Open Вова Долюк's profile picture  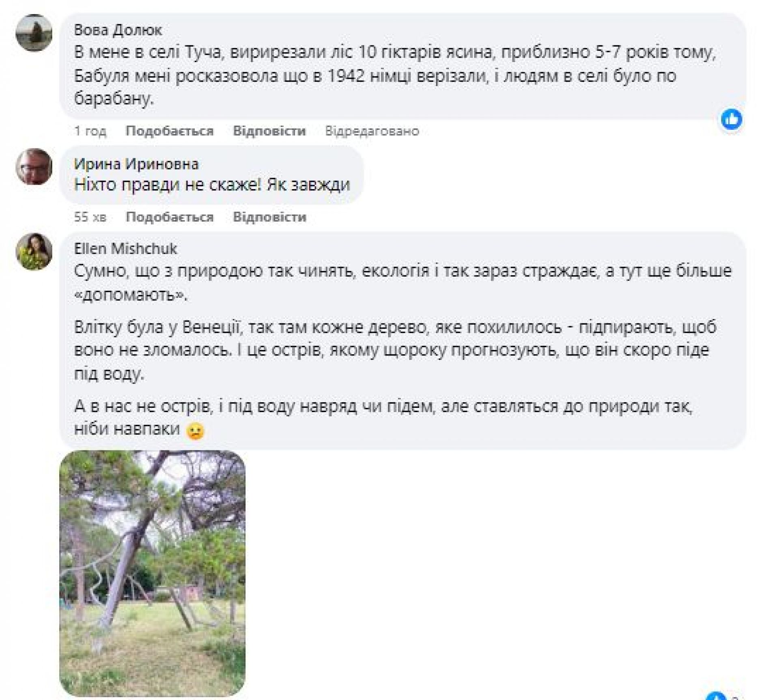(x=34, y=33)
